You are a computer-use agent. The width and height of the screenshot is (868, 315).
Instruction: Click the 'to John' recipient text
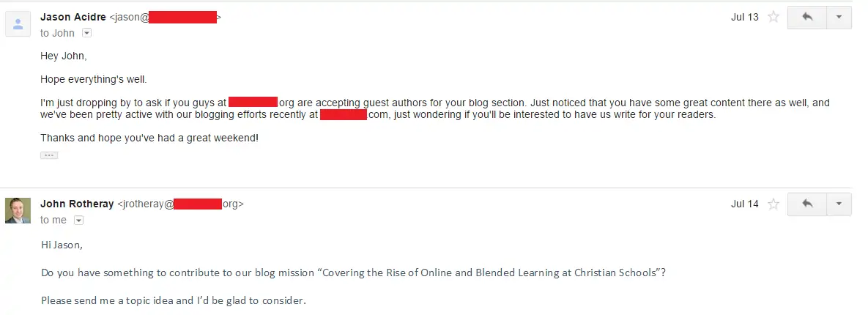58,33
